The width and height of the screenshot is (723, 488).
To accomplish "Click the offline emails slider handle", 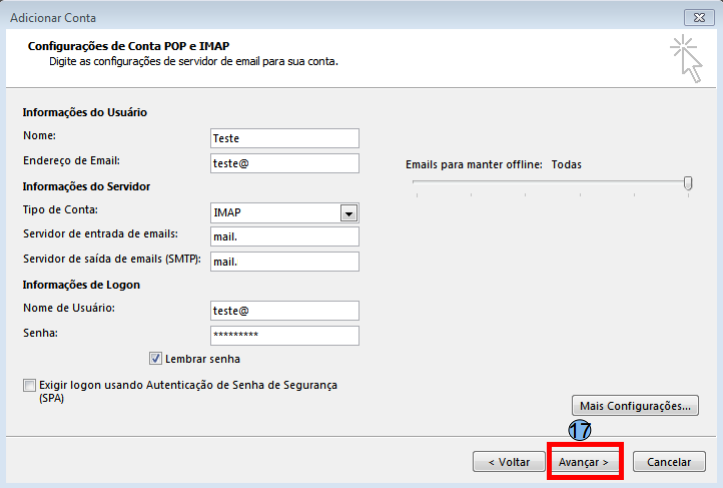I will tap(688, 183).
